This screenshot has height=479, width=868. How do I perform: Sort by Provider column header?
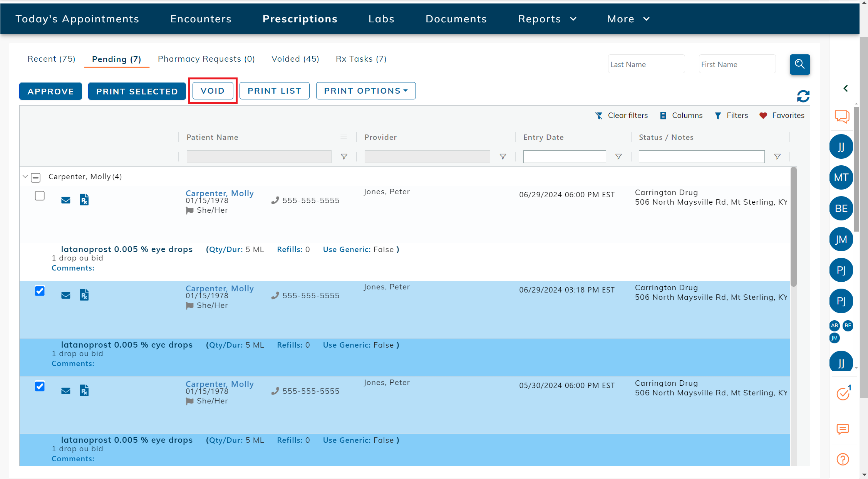(x=380, y=137)
